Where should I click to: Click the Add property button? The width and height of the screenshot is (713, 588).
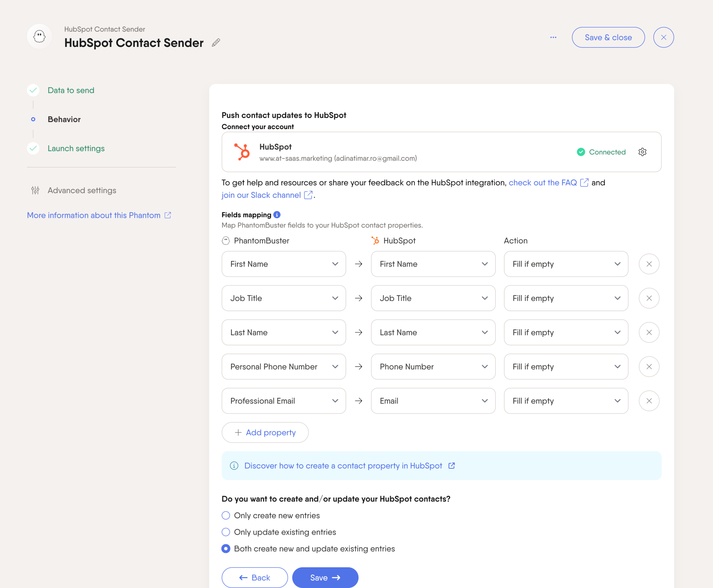[265, 433]
